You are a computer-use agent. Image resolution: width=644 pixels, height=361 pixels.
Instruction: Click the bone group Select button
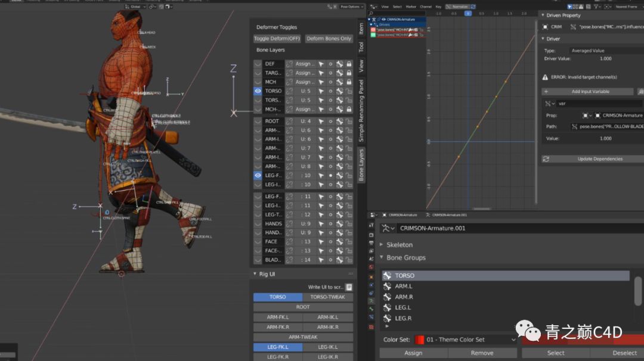tap(556, 353)
